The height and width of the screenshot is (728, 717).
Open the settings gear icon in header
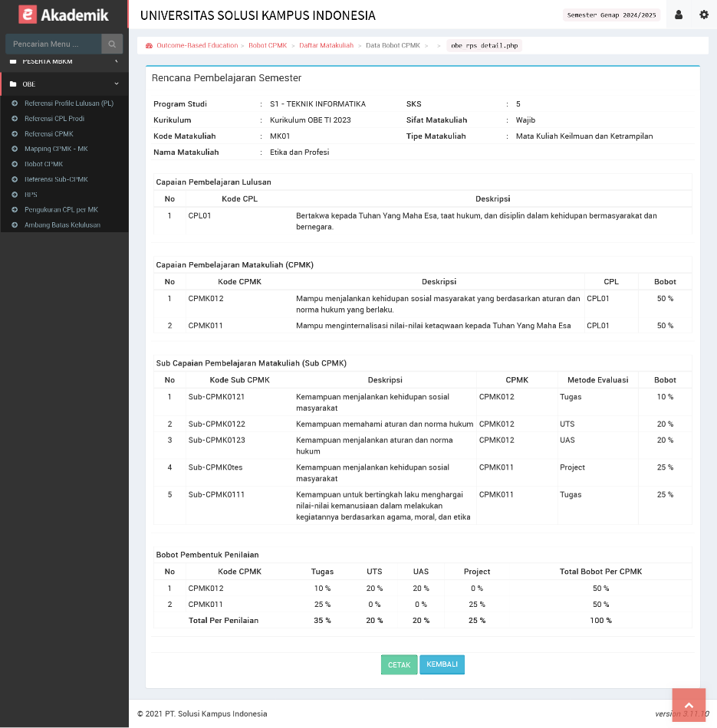(x=704, y=15)
